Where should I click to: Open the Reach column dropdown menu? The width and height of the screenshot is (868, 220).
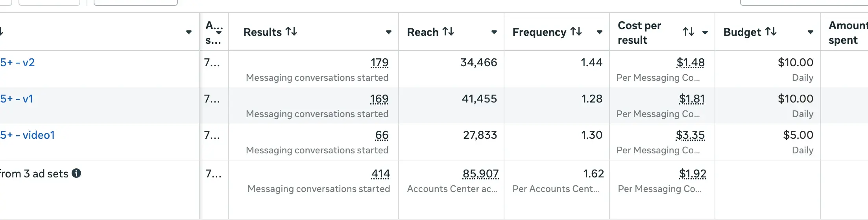(x=494, y=32)
